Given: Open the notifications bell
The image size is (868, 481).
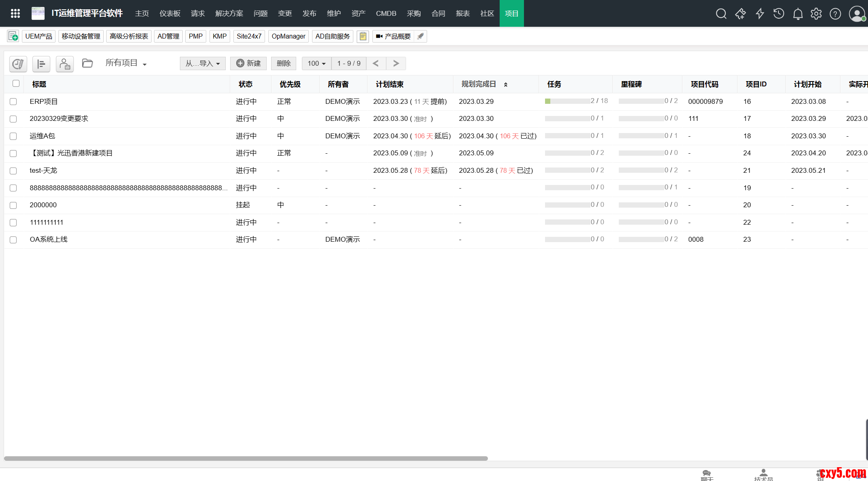Looking at the screenshot, I should click(797, 14).
